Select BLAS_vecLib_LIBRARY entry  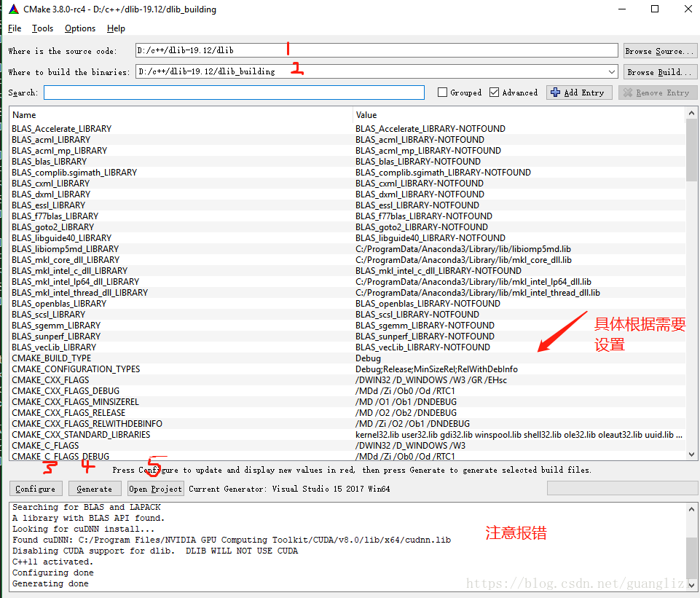coord(54,347)
